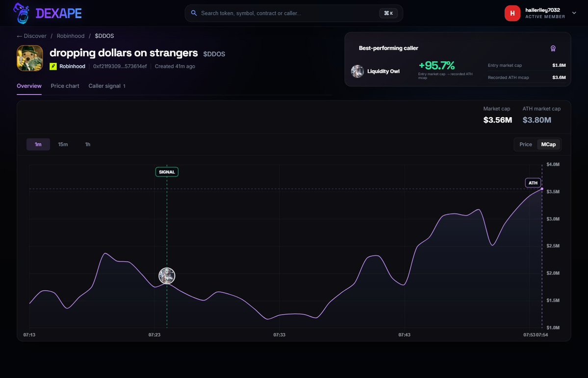The width and height of the screenshot is (588, 378).
Task: Click the caller avatar marker on chart line
Action: point(167,276)
